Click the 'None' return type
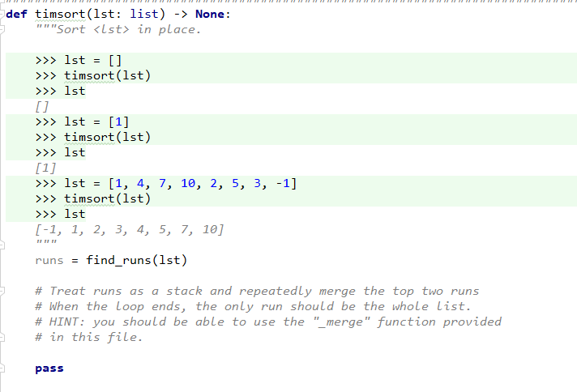The height and width of the screenshot is (392, 577). 210,14
